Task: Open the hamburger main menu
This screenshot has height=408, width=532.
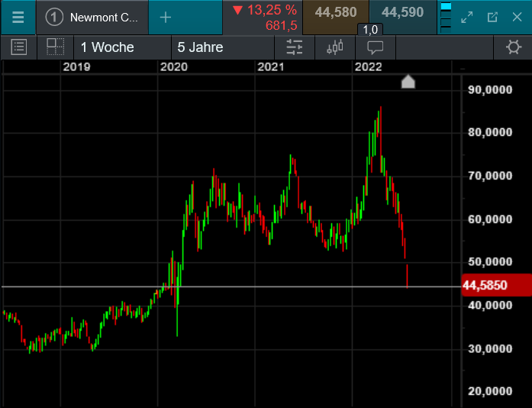Action: coord(18,17)
